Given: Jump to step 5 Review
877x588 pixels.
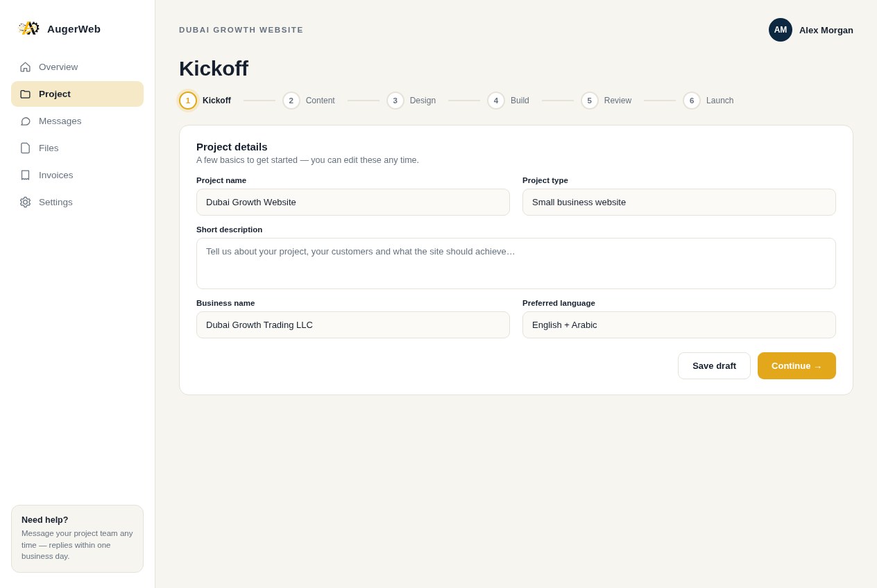Looking at the screenshot, I should point(606,101).
